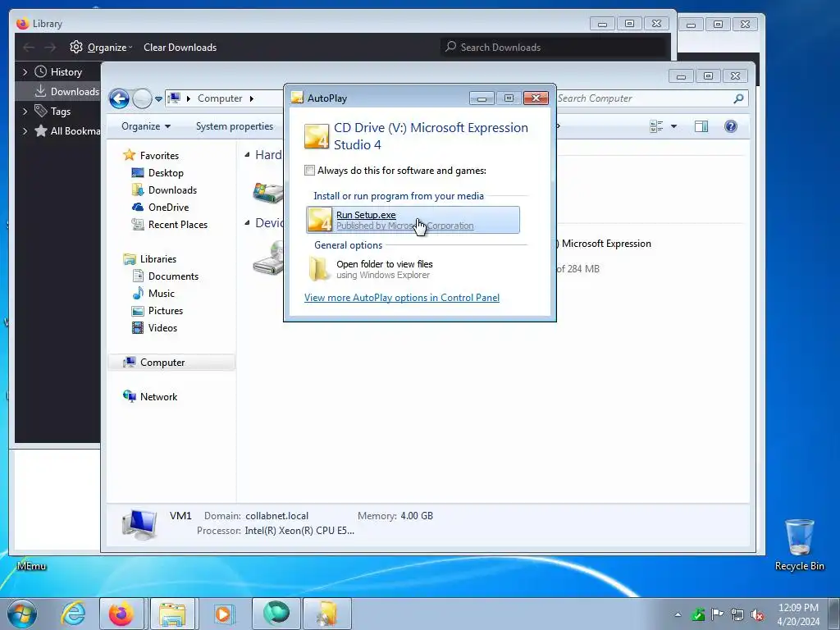
Task: Click the Search Downloads field
Action: [x=555, y=47]
